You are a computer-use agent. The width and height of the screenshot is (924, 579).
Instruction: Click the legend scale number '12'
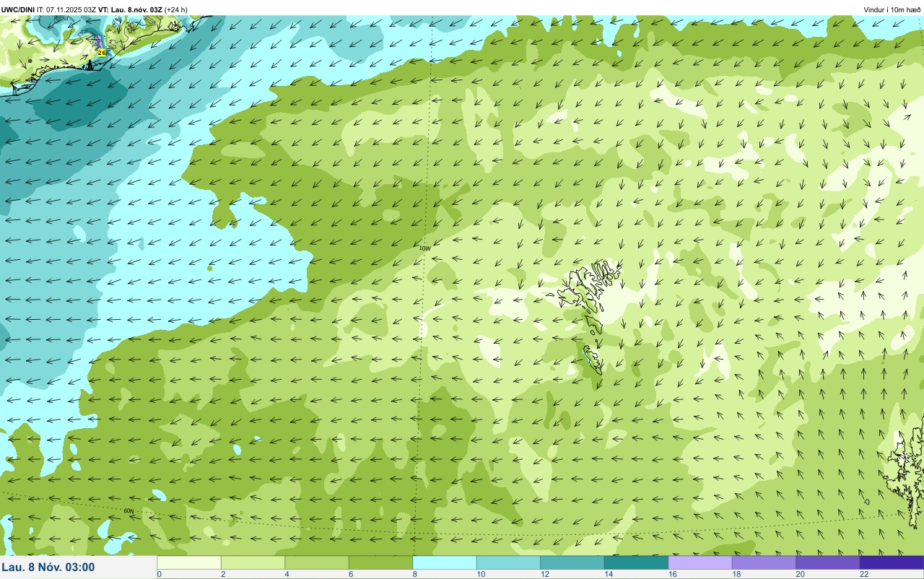coord(544,574)
